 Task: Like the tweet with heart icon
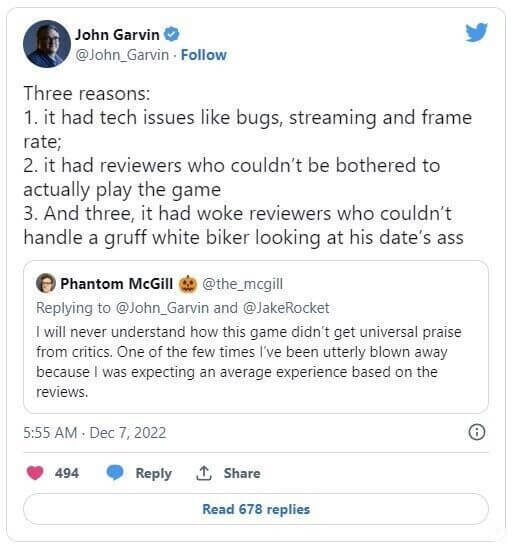35,473
